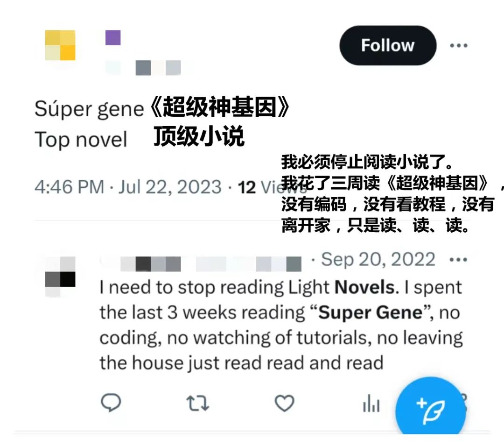Click the Follow button
This screenshot has width=504, height=447.
[388, 45]
